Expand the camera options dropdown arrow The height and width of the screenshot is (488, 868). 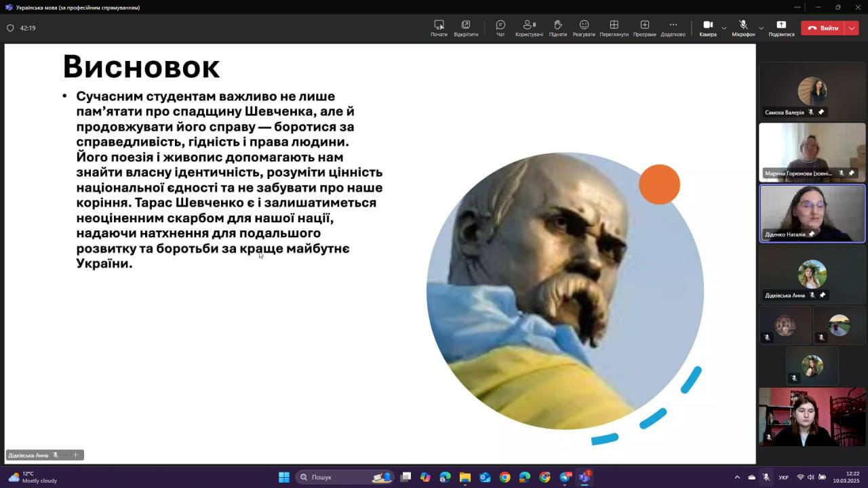pyautogui.click(x=724, y=28)
